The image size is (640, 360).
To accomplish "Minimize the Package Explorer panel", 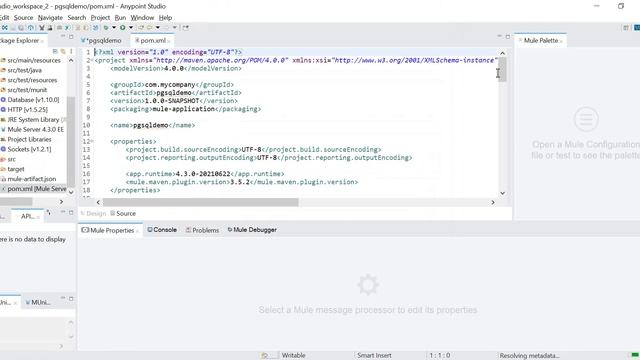I will [x=63, y=37].
